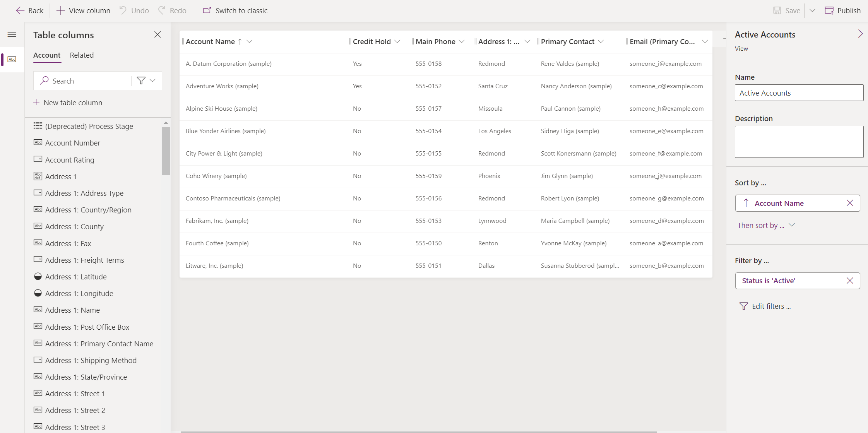Expand the Credit Hold column dropdown
868x433 pixels.
pos(397,41)
